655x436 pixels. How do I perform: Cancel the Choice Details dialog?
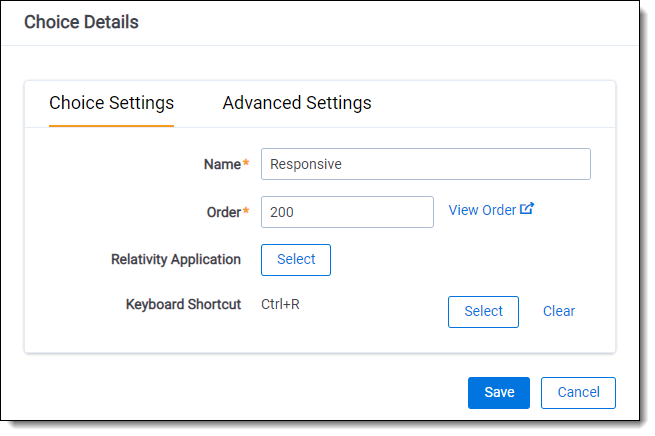tap(578, 392)
